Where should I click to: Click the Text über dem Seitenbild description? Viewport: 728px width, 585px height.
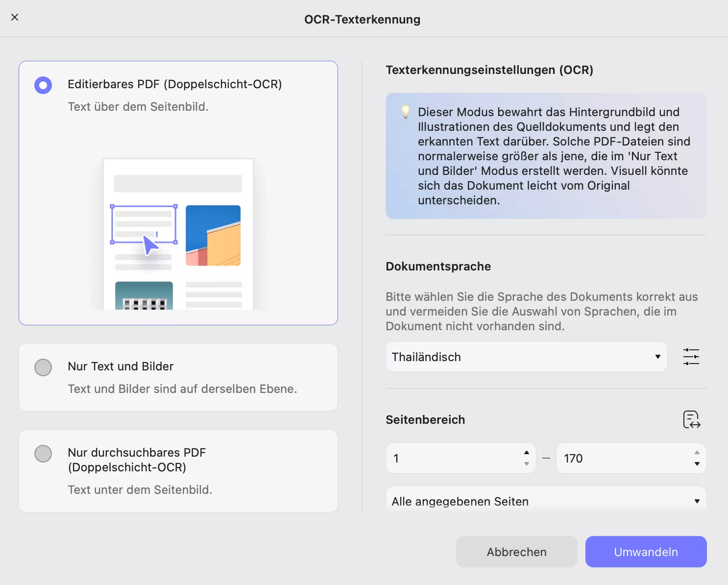(138, 107)
